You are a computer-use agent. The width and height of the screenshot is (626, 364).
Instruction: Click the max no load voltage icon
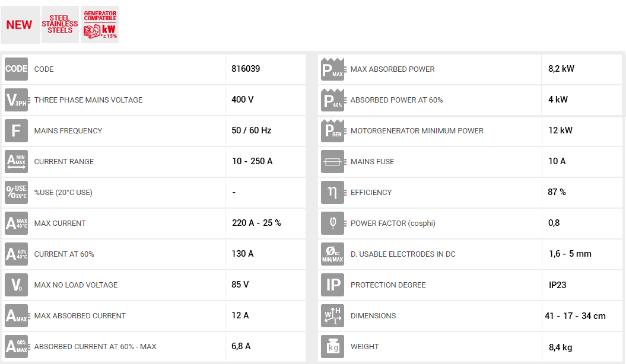click(x=16, y=285)
